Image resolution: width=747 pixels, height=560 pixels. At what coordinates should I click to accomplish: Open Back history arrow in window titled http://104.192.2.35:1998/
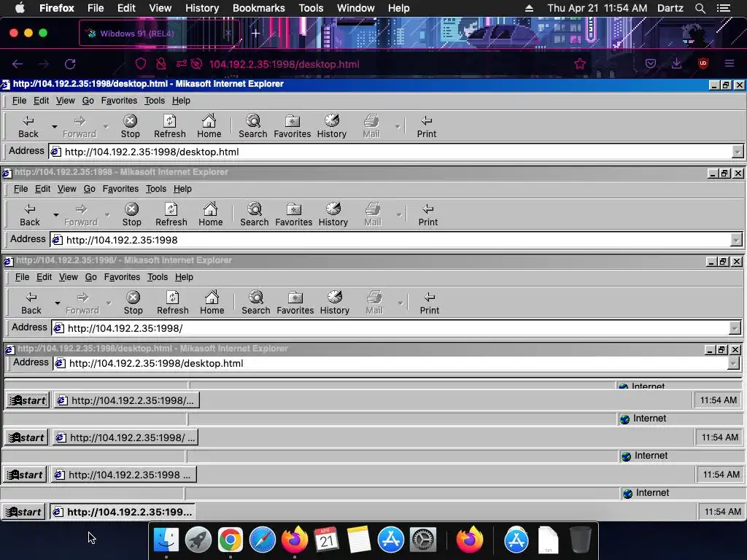pyautogui.click(x=57, y=303)
